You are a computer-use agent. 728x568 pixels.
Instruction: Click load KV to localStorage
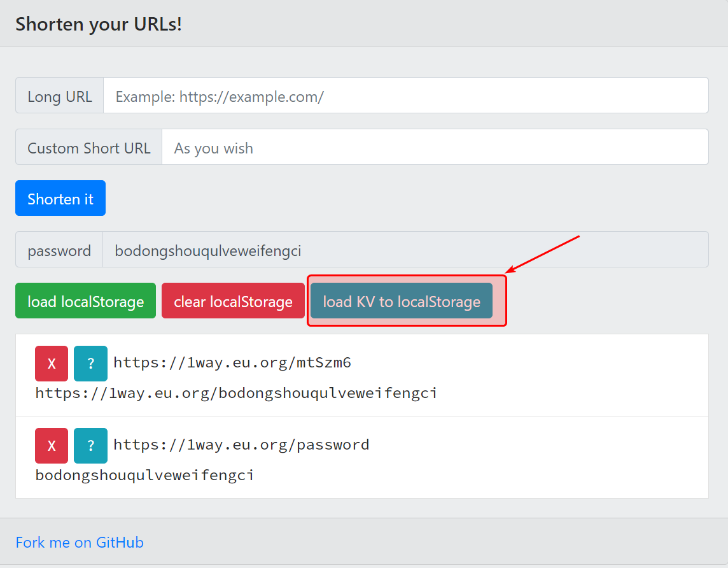coord(402,301)
